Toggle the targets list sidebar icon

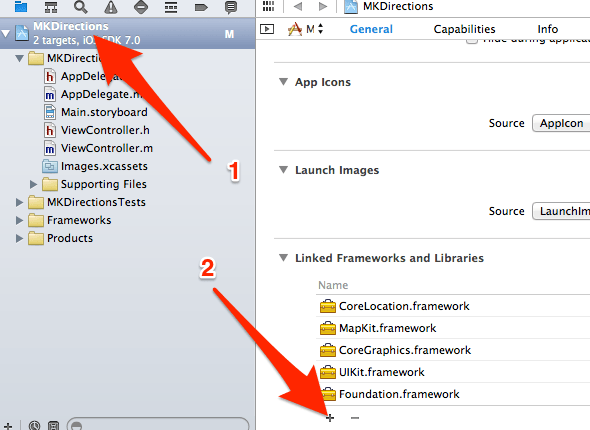coord(267,29)
